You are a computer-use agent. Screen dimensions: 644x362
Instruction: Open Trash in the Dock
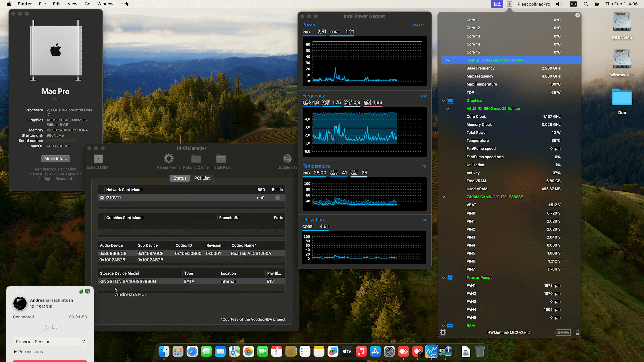pos(480,351)
